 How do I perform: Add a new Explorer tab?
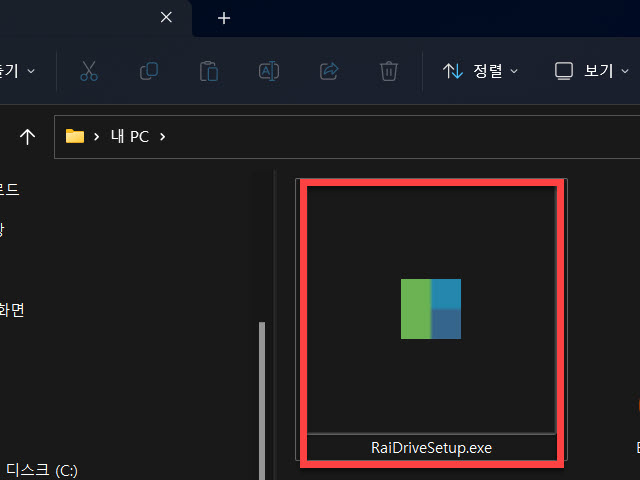[224, 18]
